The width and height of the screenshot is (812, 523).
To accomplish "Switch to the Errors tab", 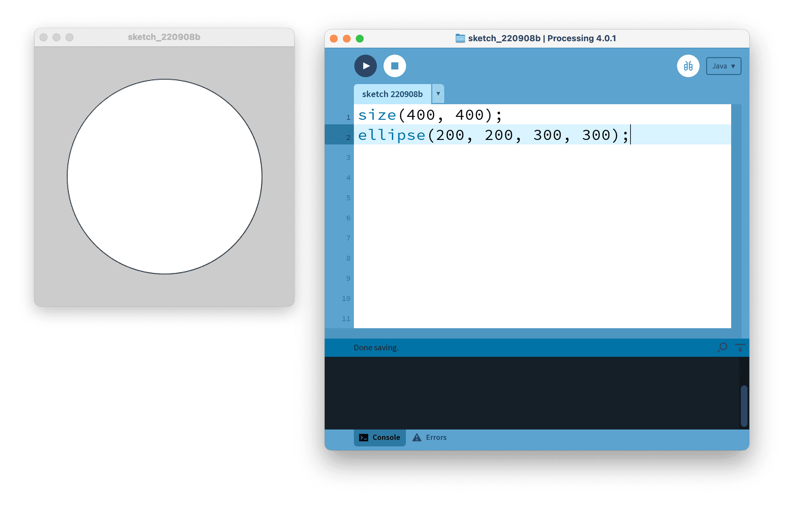I will [430, 438].
